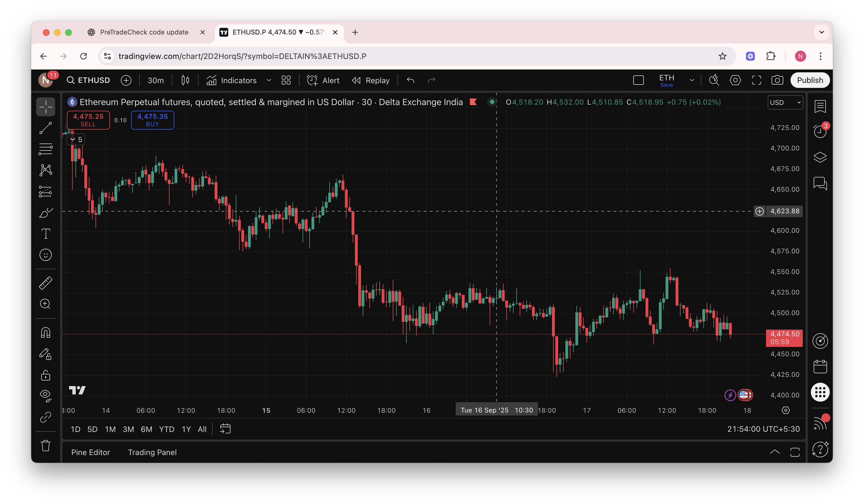Select the trend line drawing tool
The image size is (864, 504).
click(46, 128)
